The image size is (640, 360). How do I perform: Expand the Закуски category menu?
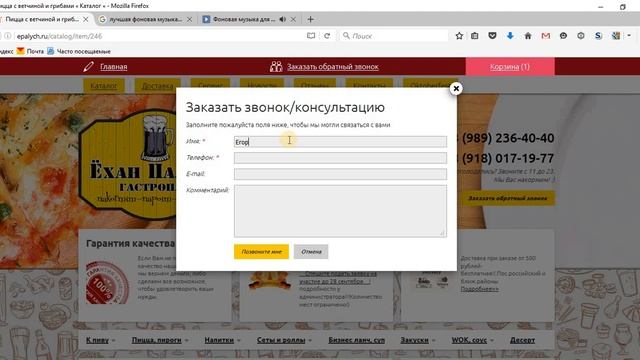point(418,340)
